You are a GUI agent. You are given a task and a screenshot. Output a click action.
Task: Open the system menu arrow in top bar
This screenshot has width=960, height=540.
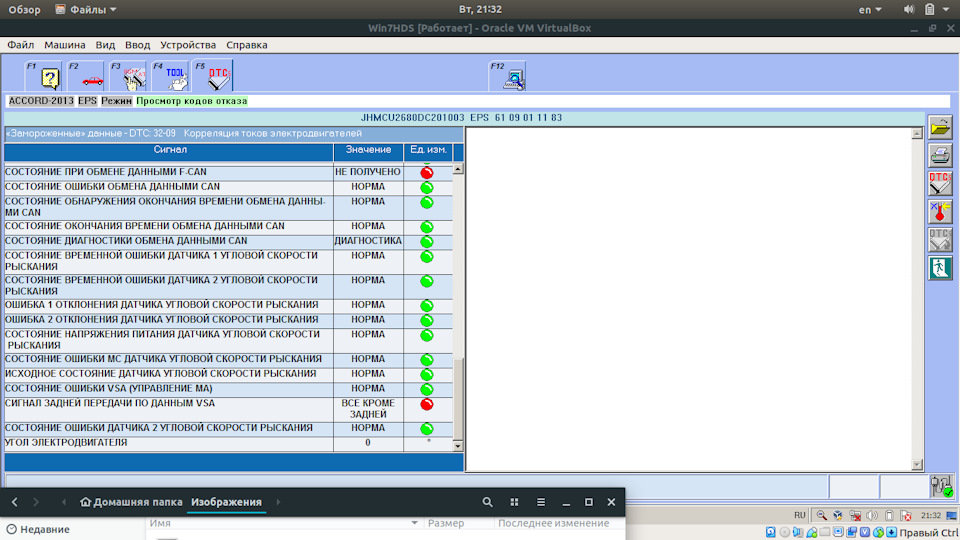(x=946, y=9)
